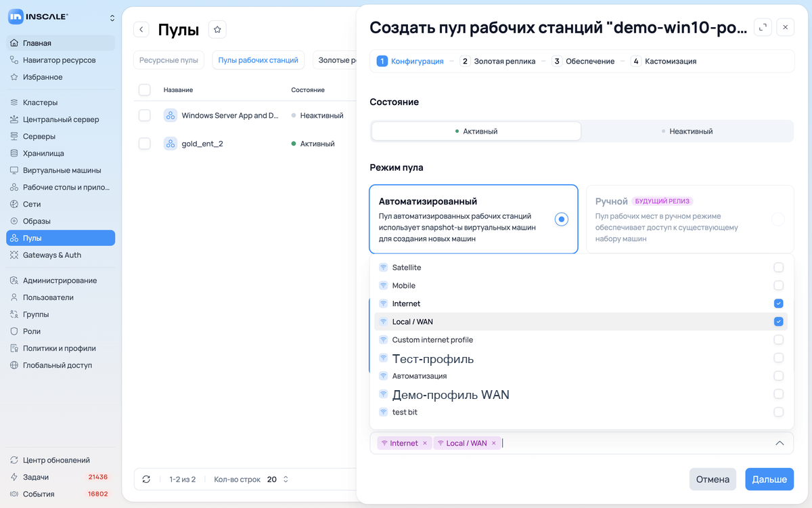Remove the Local / WAN tag

(x=494, y=443)
